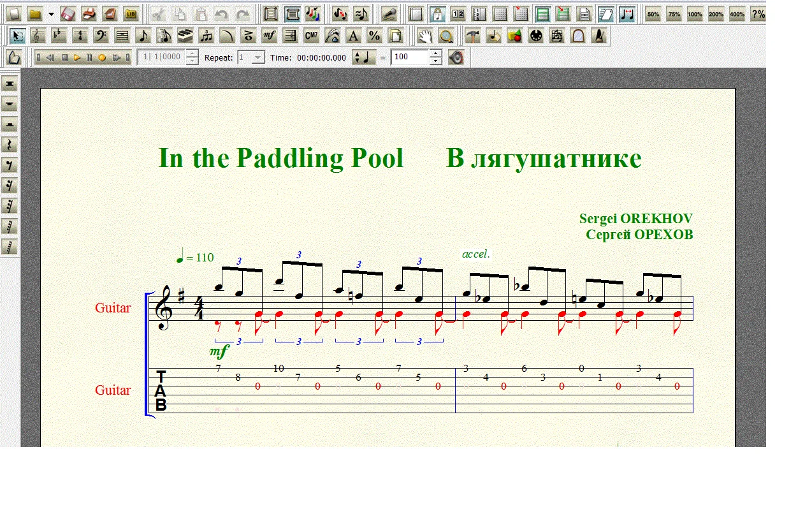Increase the tempo value with up arrow
Image resolution: width=812 pixels, height=521 pixels.
(x=435, y=54)
